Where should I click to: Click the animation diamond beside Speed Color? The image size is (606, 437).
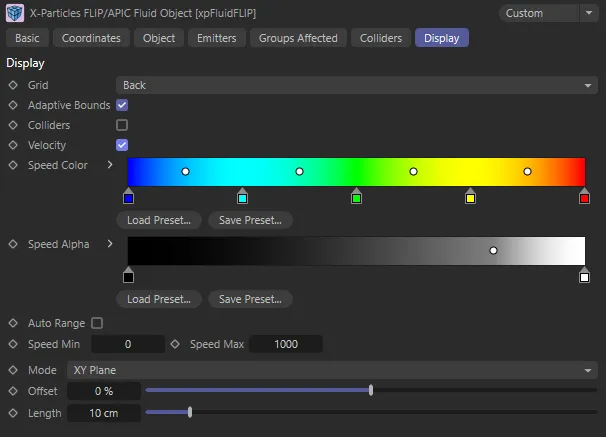tap(13, 165)
